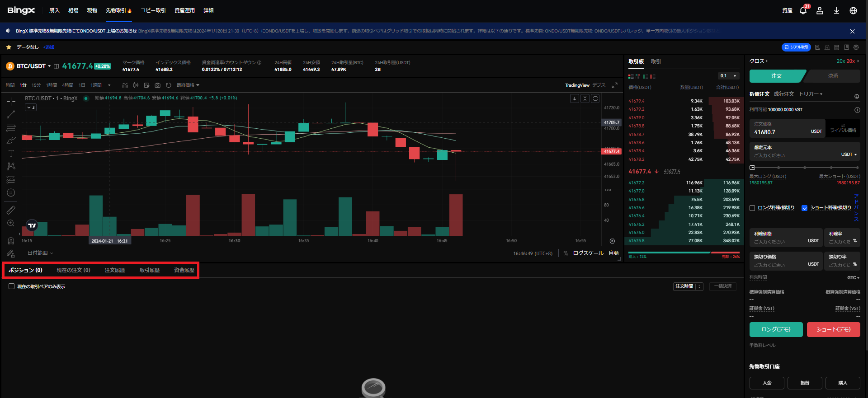
Task: Click the position size slider handle
Action: [x=752, y=168]
